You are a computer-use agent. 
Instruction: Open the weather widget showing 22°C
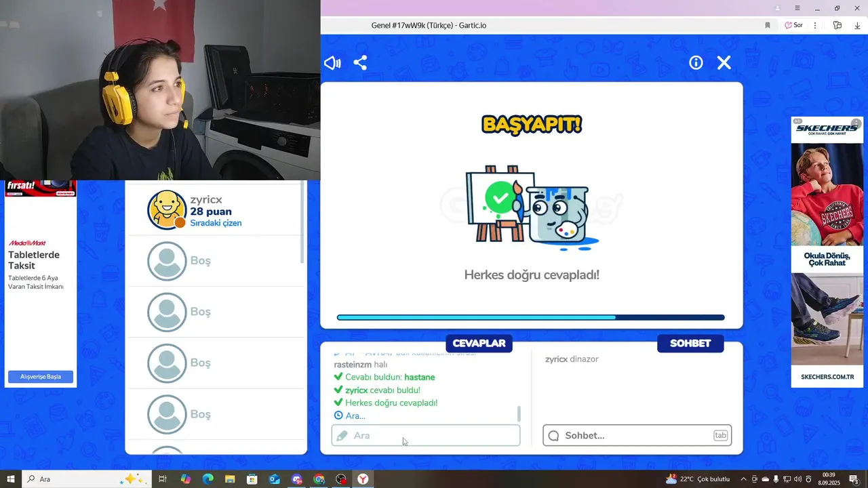698,479
